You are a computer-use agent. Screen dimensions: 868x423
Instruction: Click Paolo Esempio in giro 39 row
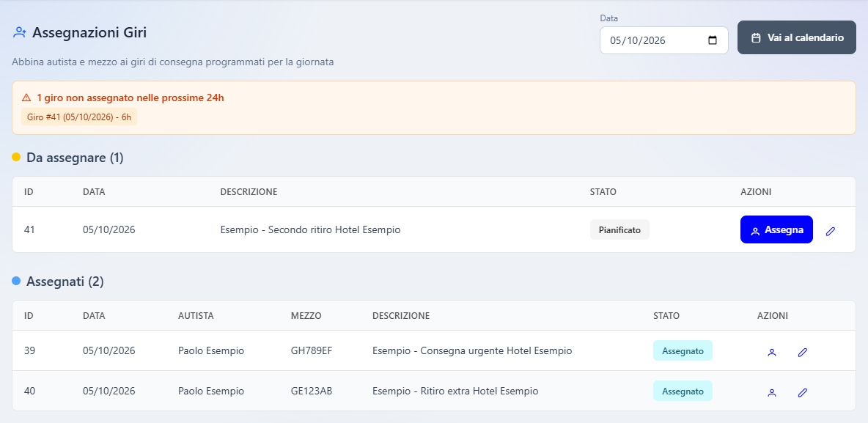click(x=211, y=350)
